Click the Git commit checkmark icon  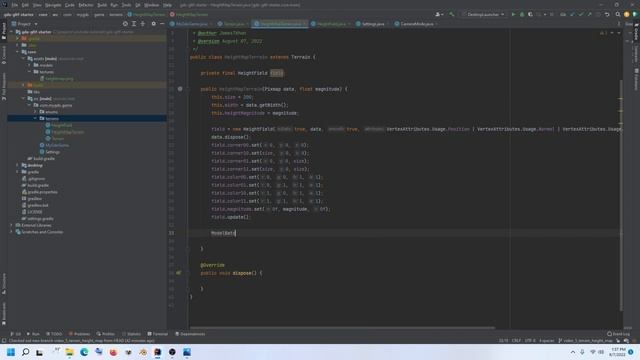581,14
